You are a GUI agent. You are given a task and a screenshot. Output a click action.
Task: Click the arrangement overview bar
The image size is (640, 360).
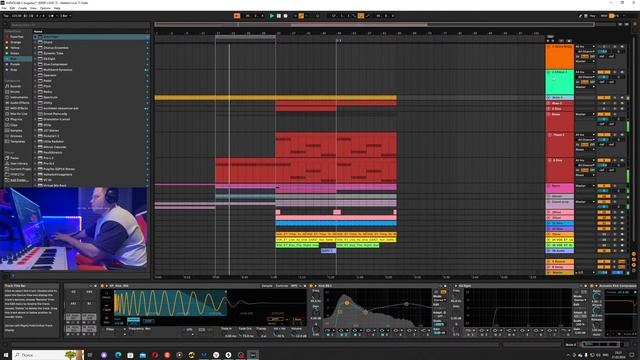tap(374, 25)
